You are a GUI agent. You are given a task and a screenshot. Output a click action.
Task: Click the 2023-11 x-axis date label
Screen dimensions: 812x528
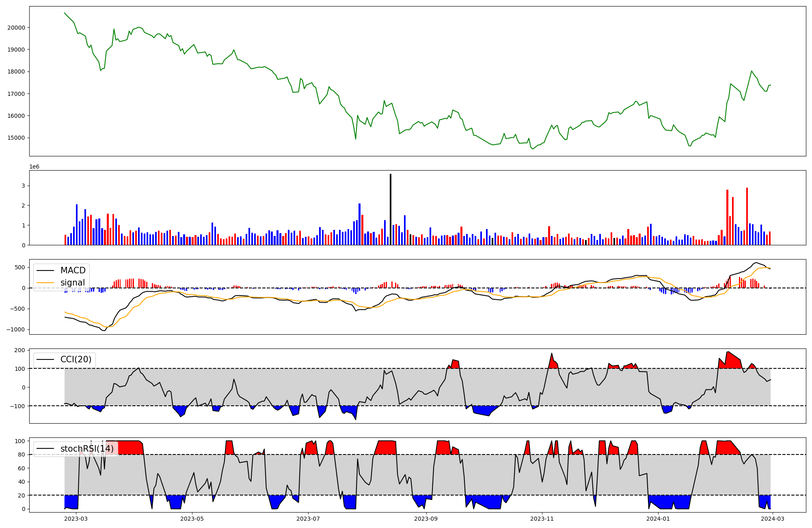pos(542,518)
